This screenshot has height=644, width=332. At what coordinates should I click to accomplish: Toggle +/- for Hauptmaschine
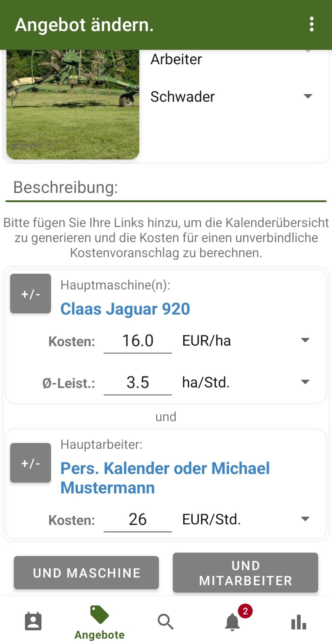[x=31, y=294]
